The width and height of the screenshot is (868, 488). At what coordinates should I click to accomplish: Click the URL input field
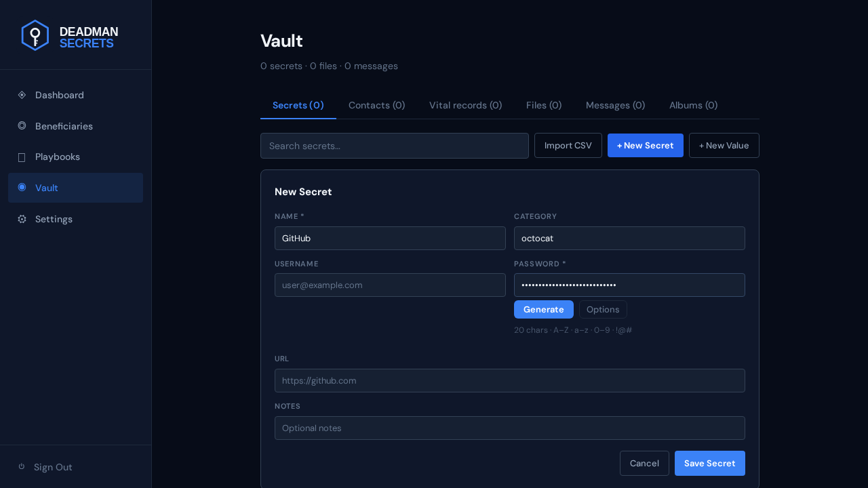coord(510,380)
